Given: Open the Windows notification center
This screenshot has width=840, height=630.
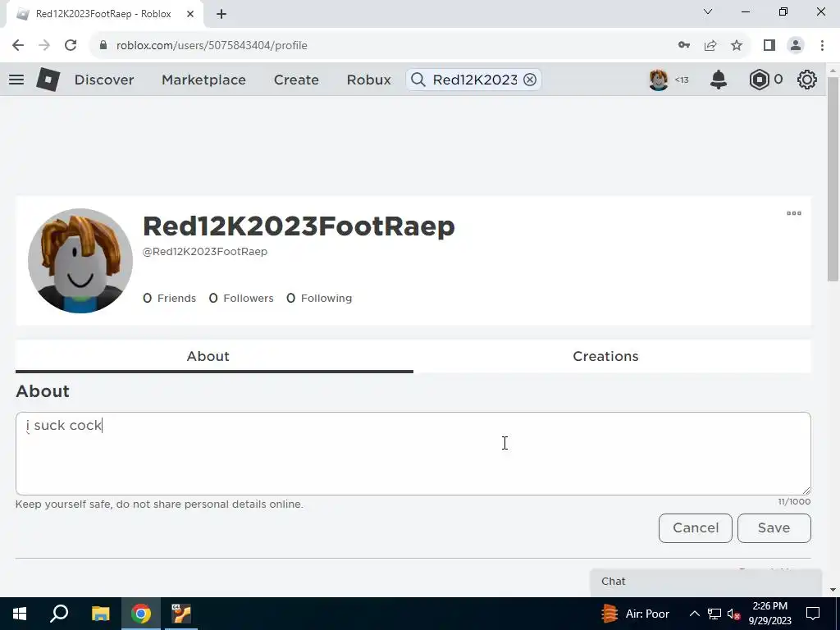Looking at the screenshot, I should (x=813, y=614).
